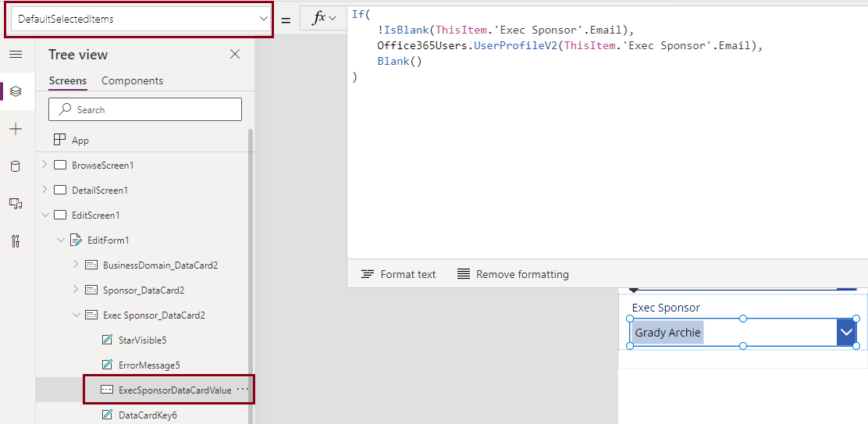Select EditScreen1 in tree

coord(96,215)
